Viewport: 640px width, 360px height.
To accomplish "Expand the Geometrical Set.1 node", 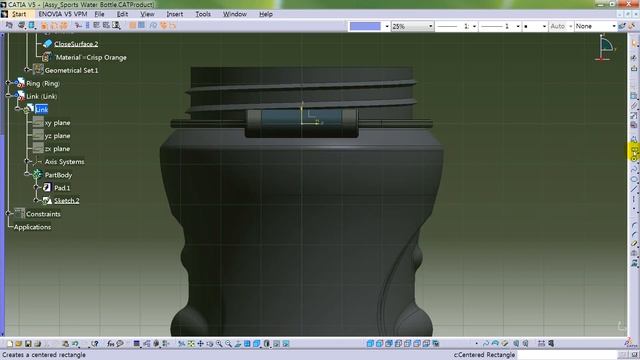I will coord(27,70).
